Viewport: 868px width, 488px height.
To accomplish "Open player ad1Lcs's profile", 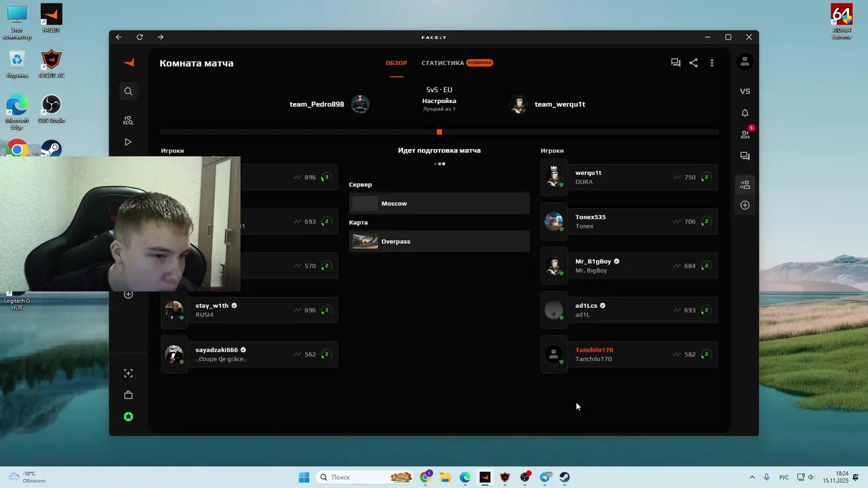I will tap(586, 306).
